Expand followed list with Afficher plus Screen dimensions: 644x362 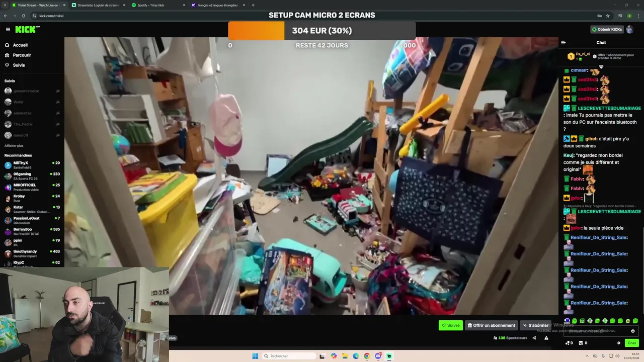click(x=14, y=145)
